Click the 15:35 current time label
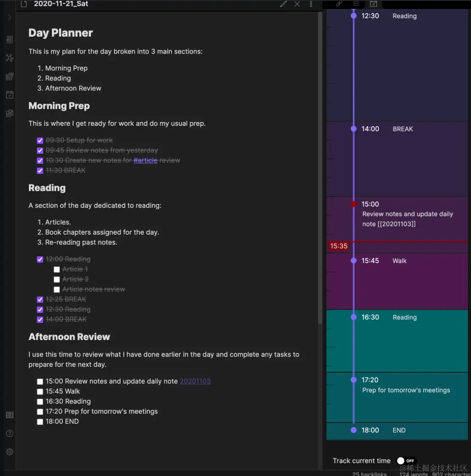The width and height of the screenshot is (471, 476). pyautogui.click(x=338, y=246)
